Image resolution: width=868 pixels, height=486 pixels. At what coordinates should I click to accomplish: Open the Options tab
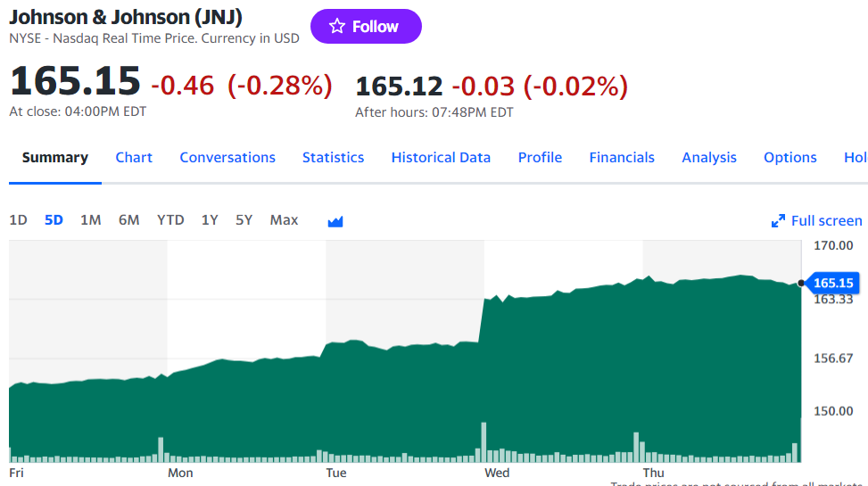790,158
